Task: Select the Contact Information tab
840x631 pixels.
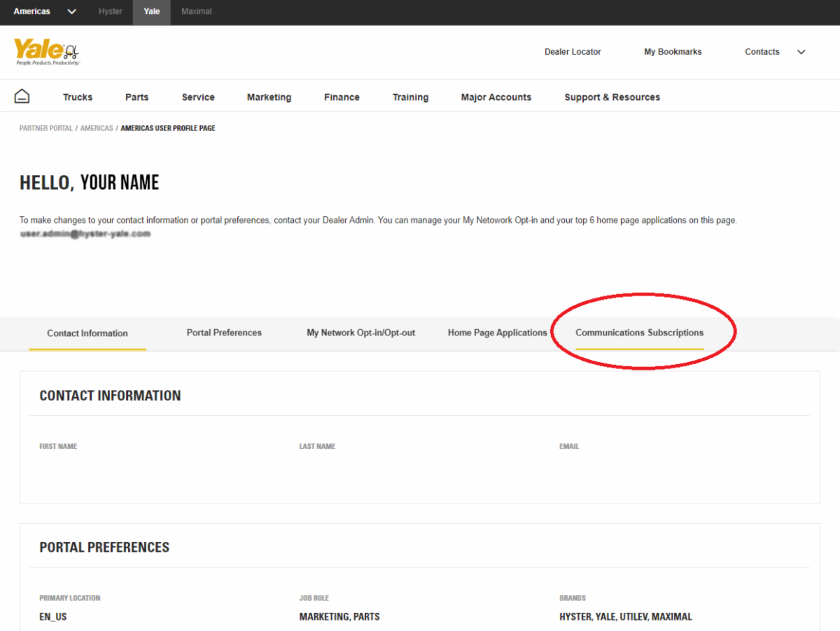Action: click(87, 333)
